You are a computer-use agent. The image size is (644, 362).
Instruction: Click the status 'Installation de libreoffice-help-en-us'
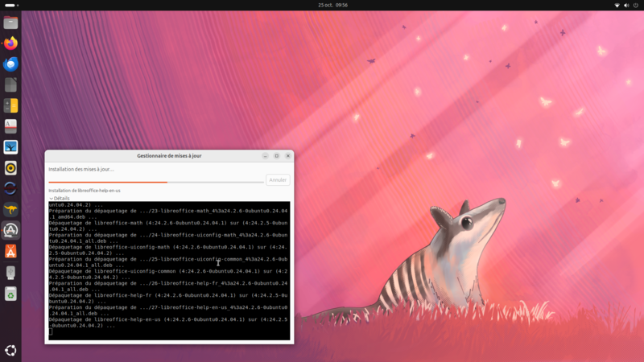click(x=85, y=191)
